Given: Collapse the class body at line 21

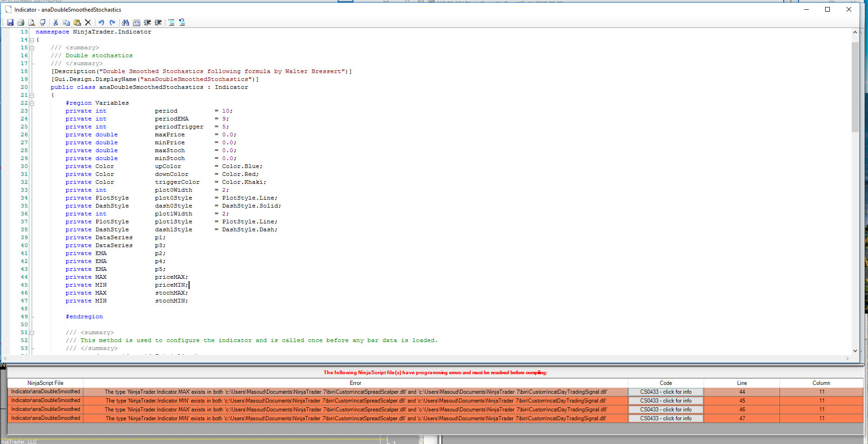Looking at the screenshot, I should pyautogui.click(x=32, y=95).
